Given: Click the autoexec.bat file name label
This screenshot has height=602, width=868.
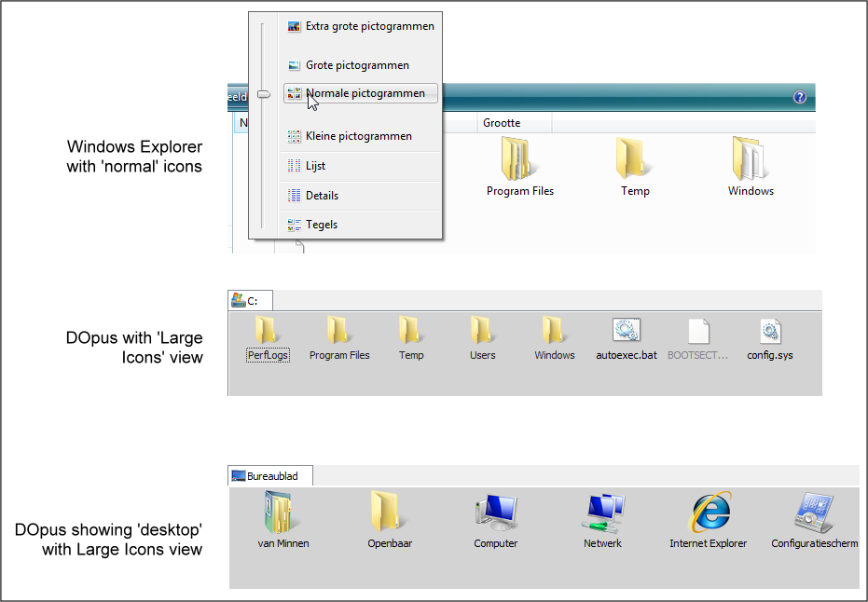Looking at the screenshot, I should coord(627,355).
